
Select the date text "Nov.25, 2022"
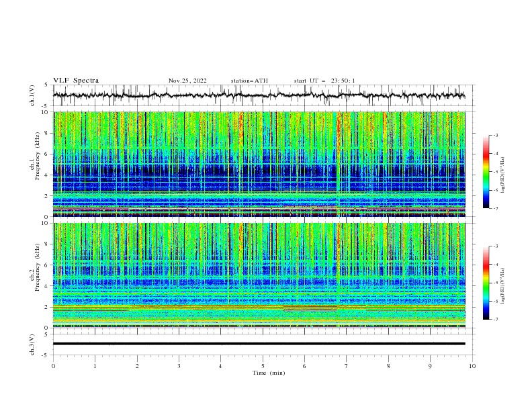click(187, 81)
